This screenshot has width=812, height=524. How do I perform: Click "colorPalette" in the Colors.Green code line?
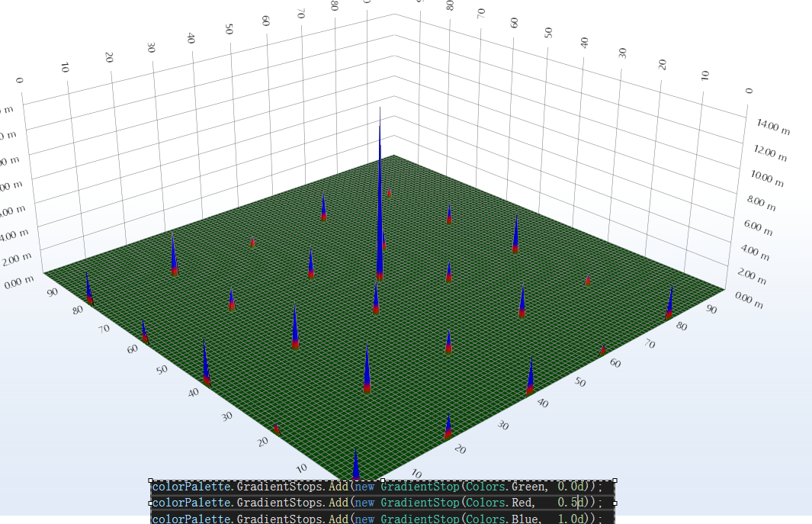click(191, 487)
